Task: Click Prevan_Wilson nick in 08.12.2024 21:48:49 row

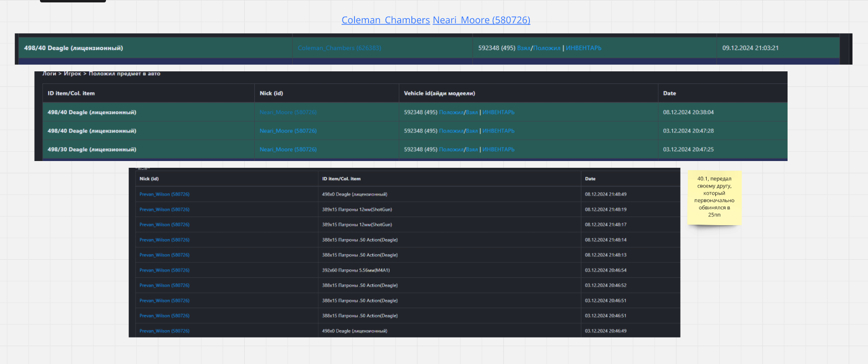Action: [x=164, y=194]
